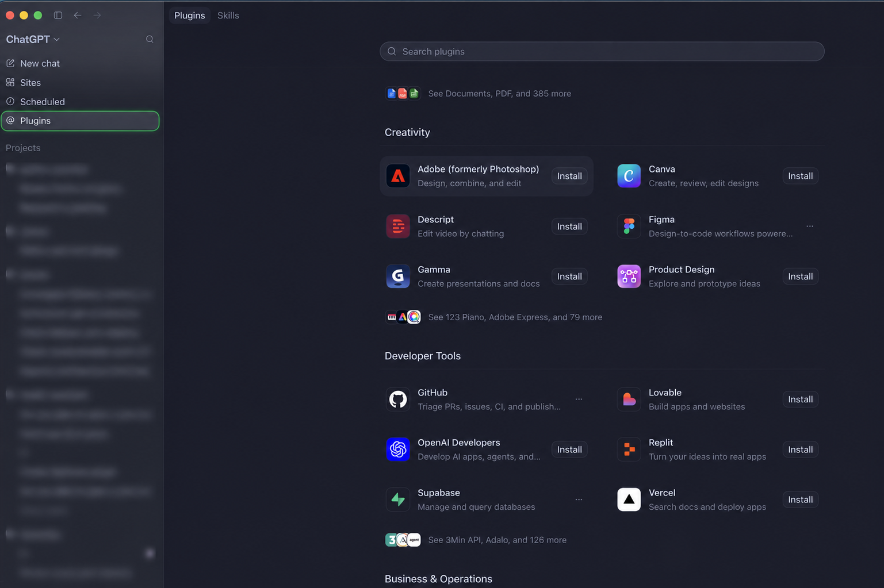The height and width of the screenshot is (588, 884).
Task: Select Plugins in sidebar
Action: click(x=81, y=121)
